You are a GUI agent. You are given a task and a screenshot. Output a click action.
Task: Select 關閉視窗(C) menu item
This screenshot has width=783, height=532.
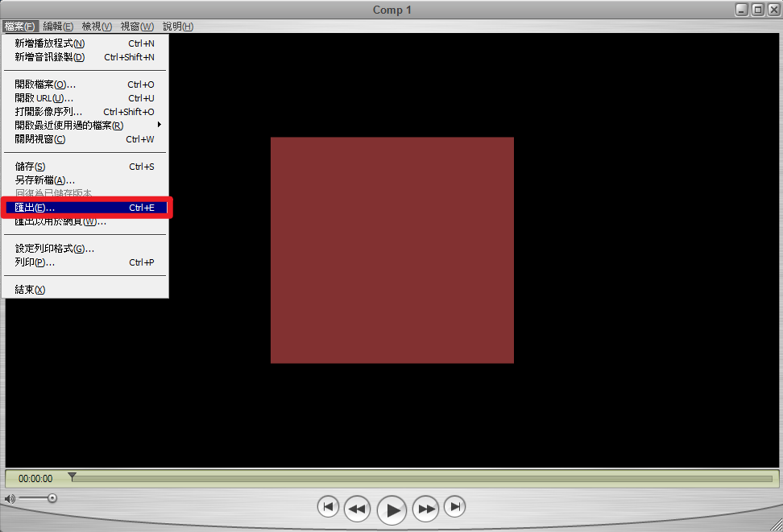click(85, 139)
